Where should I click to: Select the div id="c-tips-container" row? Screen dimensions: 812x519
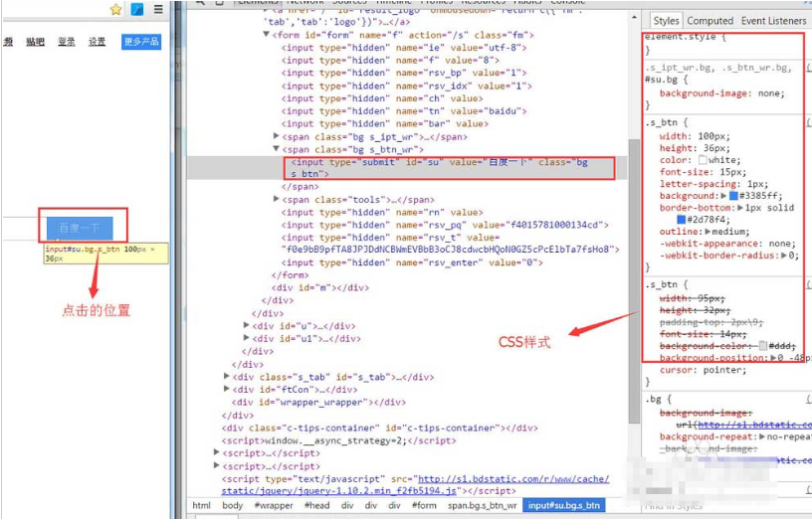[x=379, y=428]
